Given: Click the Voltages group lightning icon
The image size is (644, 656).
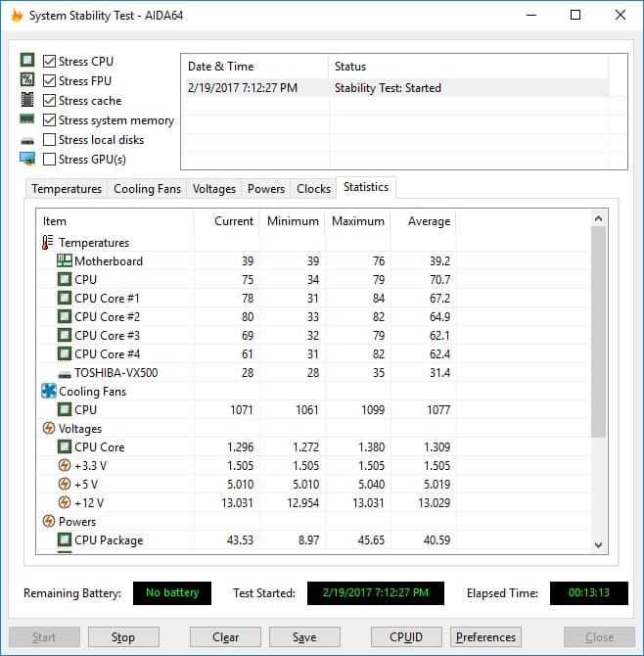Looking at the screenshot, I should [x=49, y=428].
